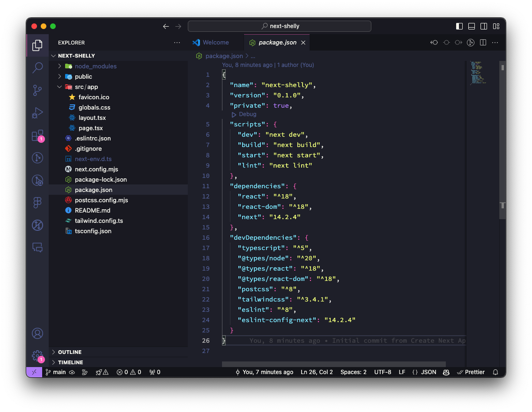This screenshot has width=532, height=412.
Task: Close the package.json tab
Action: pyautogui.click(x=303, y=43)
